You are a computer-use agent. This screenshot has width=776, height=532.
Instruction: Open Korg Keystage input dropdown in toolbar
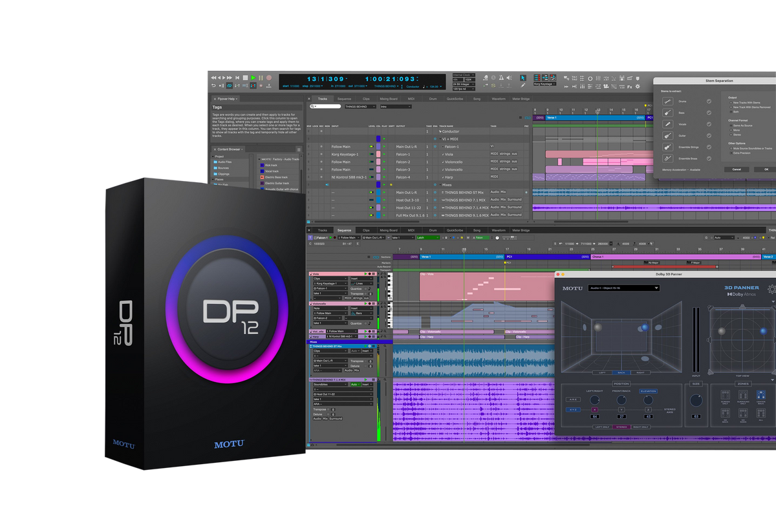click(x=544, y=84)
